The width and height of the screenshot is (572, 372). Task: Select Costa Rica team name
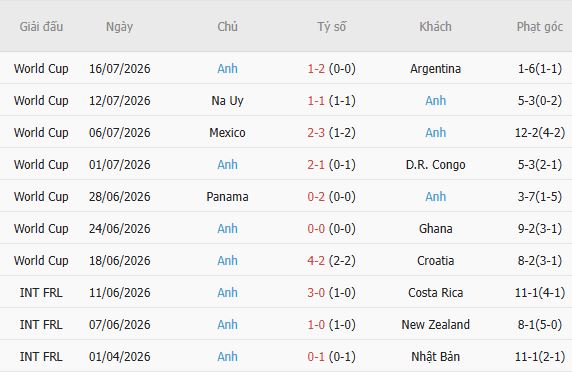tap(435, 293)
